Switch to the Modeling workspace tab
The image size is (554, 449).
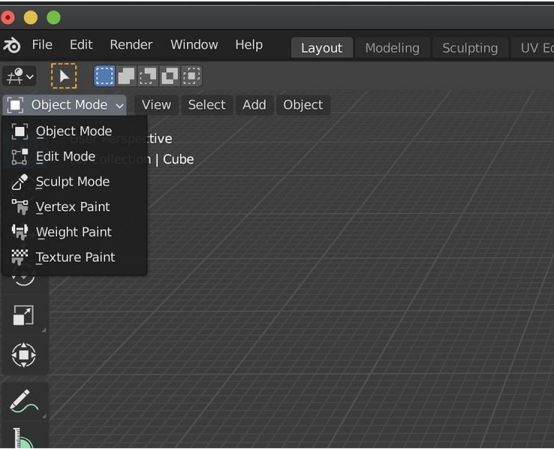point(392,48)
